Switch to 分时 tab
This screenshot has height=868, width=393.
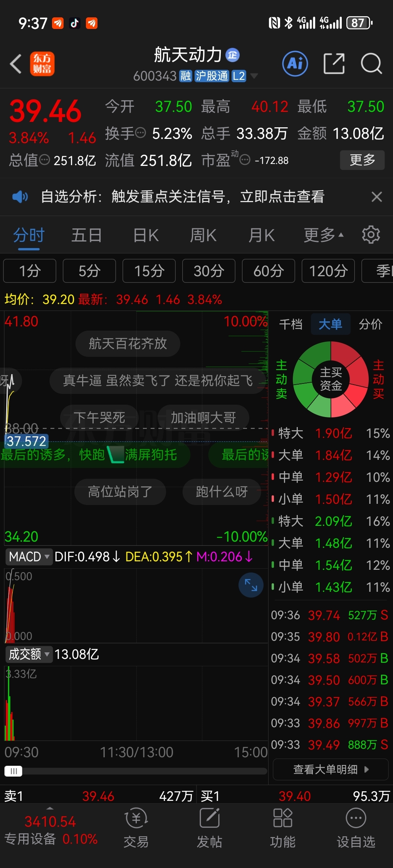(29, 235)
